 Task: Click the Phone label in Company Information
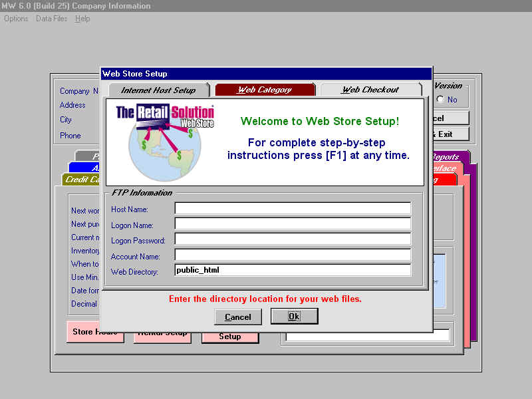click(70, 136)
